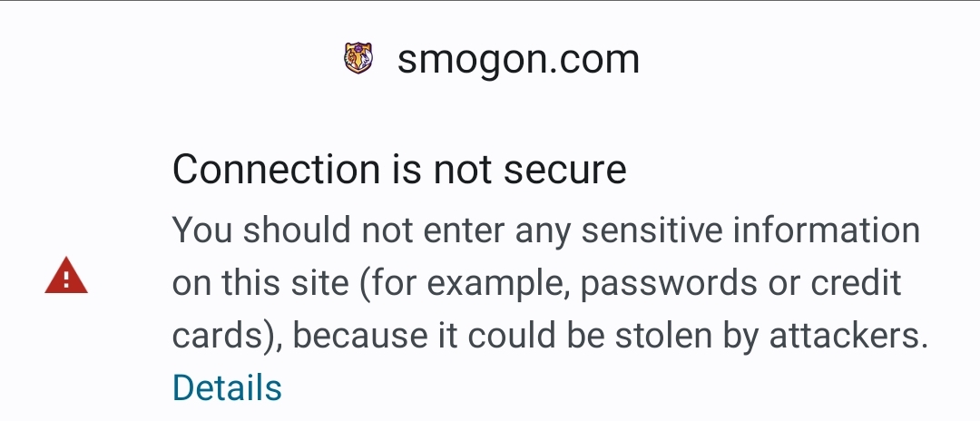Tap the insecure connection alert icon
Screen dimensions: 980x421
click(x=66, y=276)
